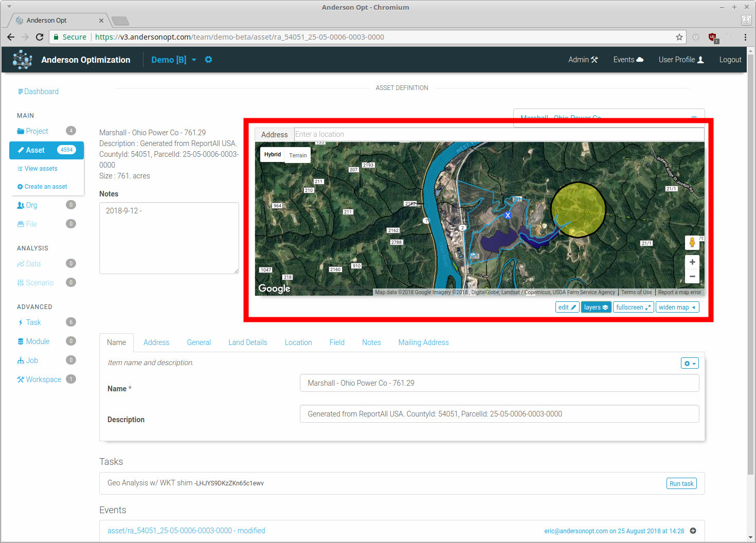Click the Address location input field
756x543 pixels.
498,134
